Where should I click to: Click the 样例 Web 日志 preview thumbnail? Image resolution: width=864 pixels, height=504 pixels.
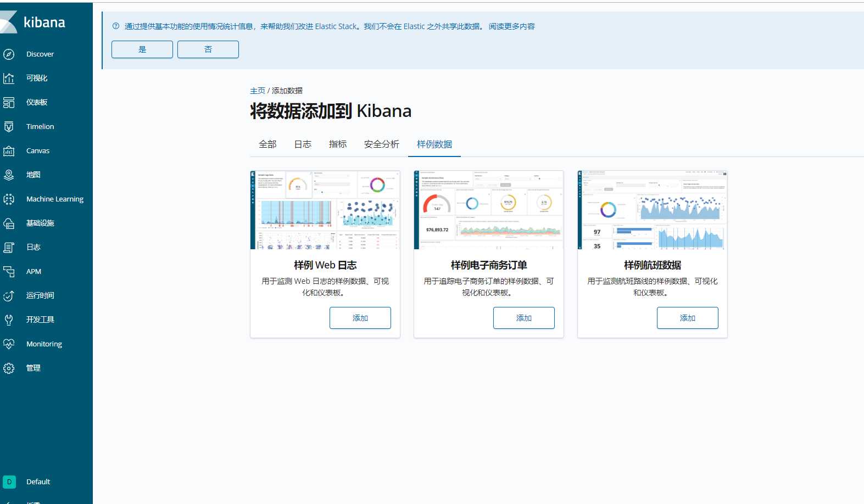[x=325, y=210]
